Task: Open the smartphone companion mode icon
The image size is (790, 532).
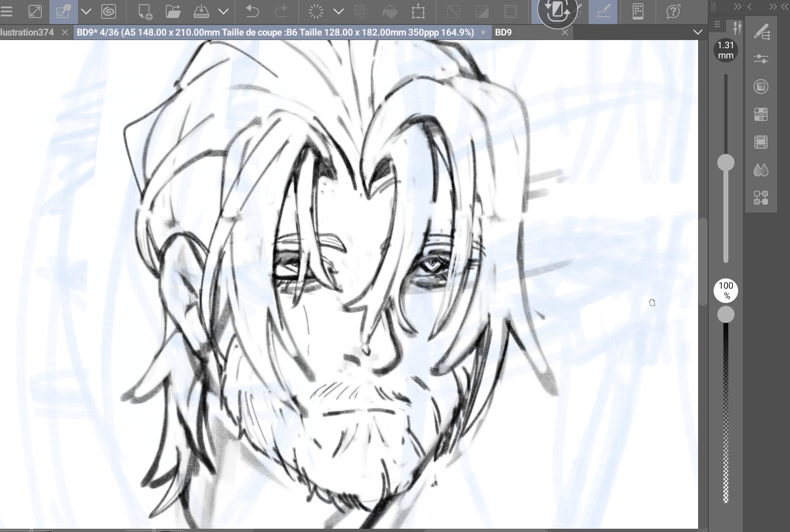Action: pyautogui.click(x=638, y=11)
